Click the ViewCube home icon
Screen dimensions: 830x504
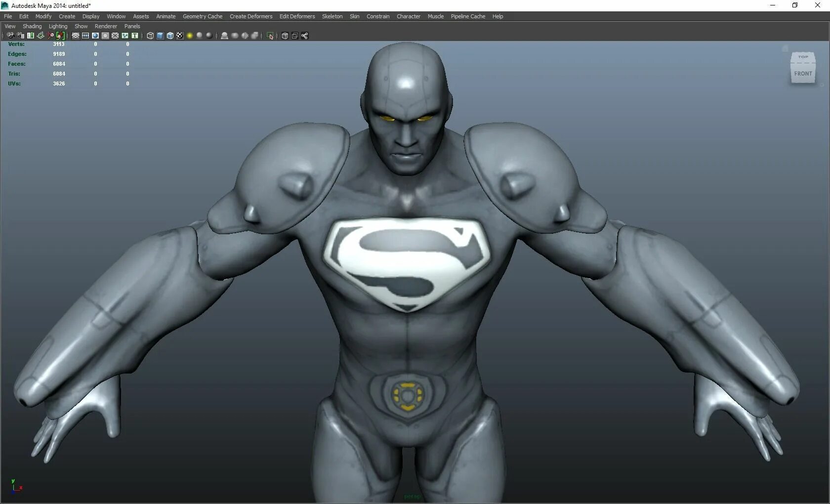(x=785, y=48)
